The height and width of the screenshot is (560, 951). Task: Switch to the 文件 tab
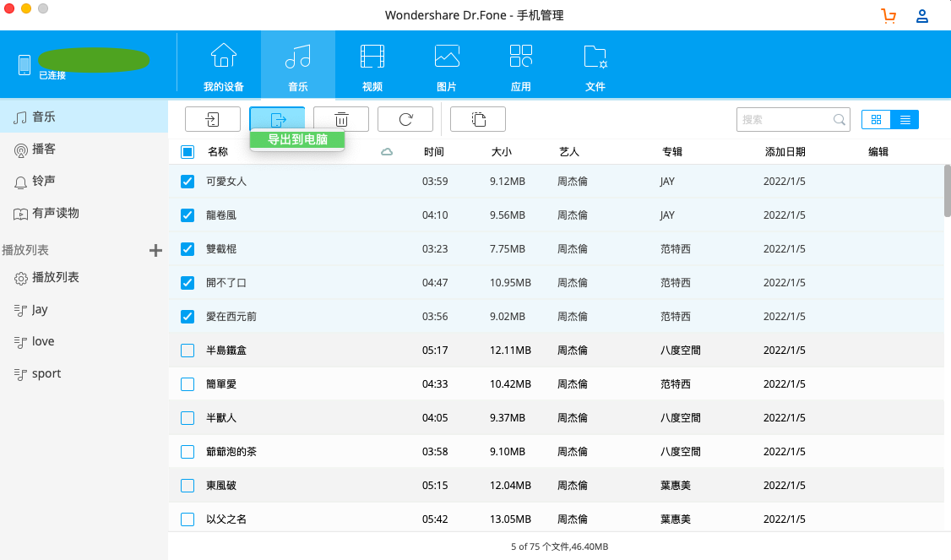pos(595,66)
